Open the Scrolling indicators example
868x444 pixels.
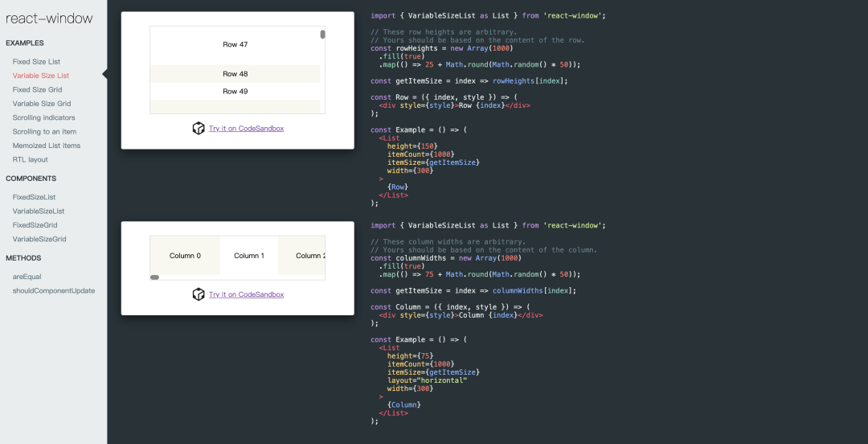click(x=43, y=117)
